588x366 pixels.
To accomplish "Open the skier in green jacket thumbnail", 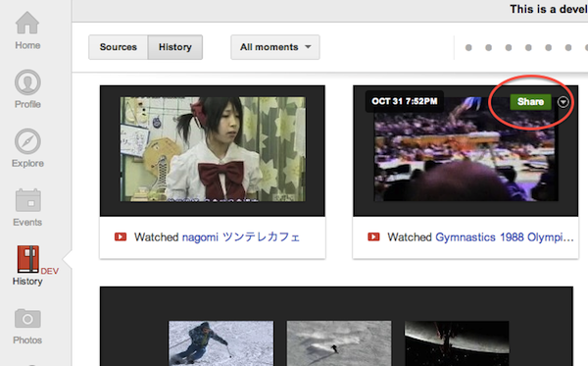I will [x=220, y=343].
